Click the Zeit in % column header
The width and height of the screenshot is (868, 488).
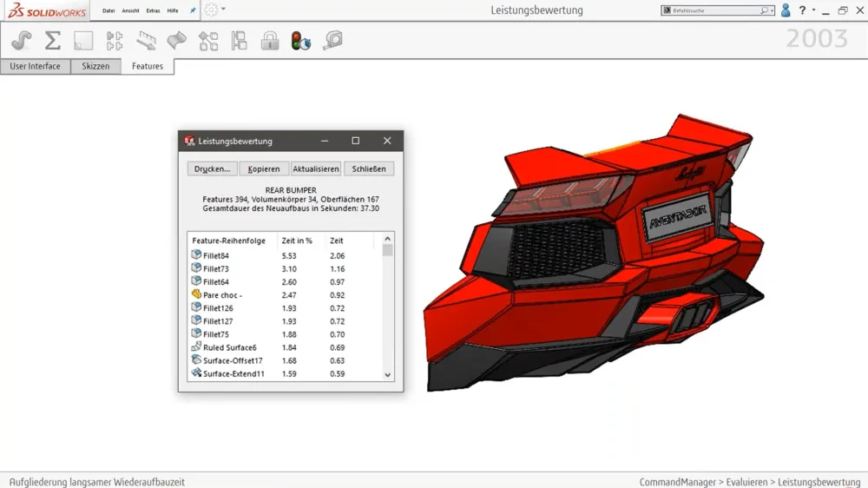pyautogui.click(x=297, y=241)
